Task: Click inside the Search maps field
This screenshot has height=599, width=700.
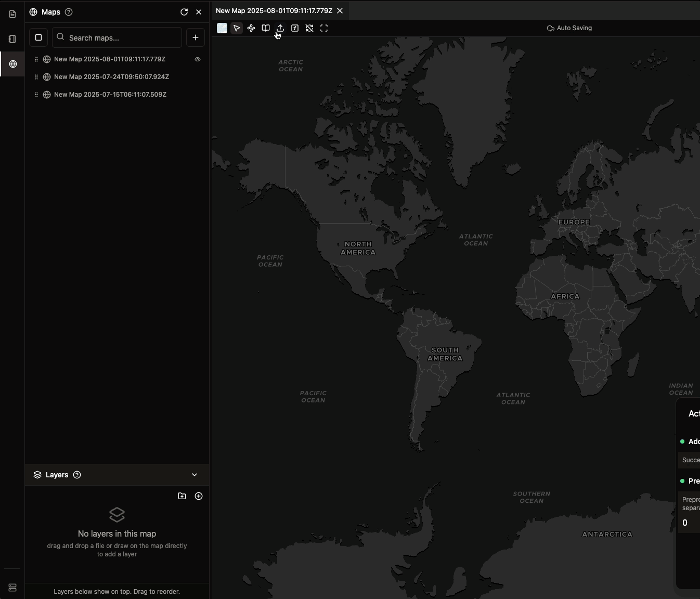Action: (x=116, y=37)
